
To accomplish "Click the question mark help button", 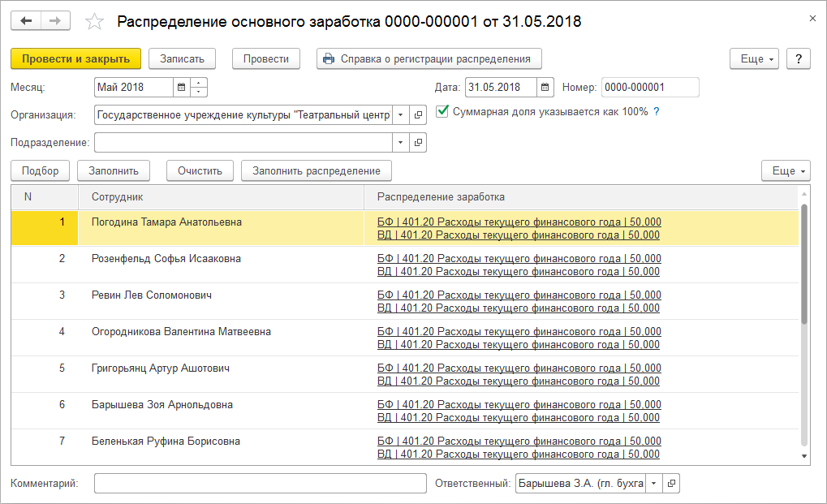I will [x=799, y=59].
